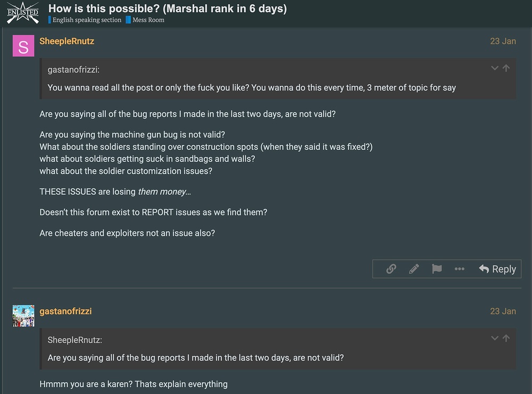Viewport: 532px width, 394px height.
Task: Edit post with the pencil icon
Action: (x=414, y=269)
